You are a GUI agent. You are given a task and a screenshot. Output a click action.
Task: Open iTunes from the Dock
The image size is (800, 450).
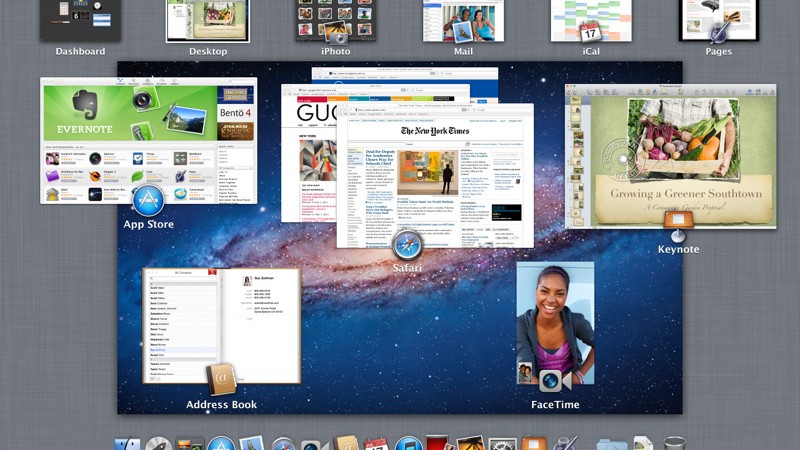[408, 444]
